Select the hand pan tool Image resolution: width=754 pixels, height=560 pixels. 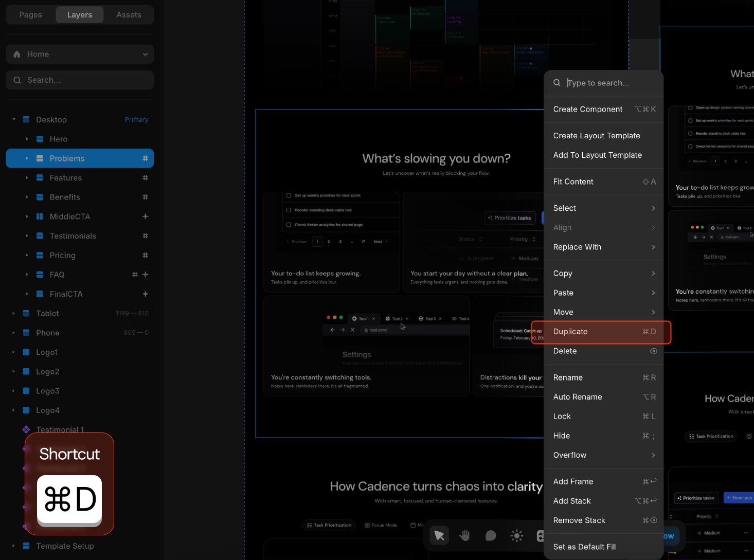[x=465, y=536]
